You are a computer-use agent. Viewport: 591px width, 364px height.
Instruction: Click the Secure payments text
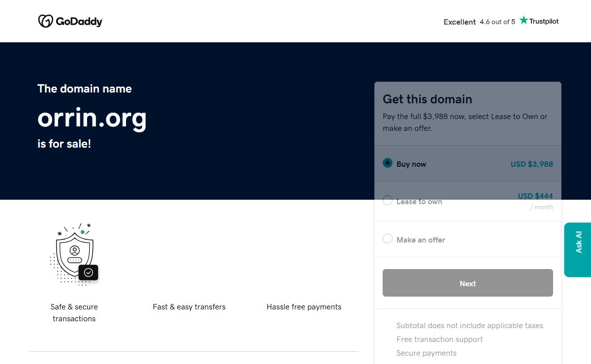pyautogui.click(x=427, y=353)
